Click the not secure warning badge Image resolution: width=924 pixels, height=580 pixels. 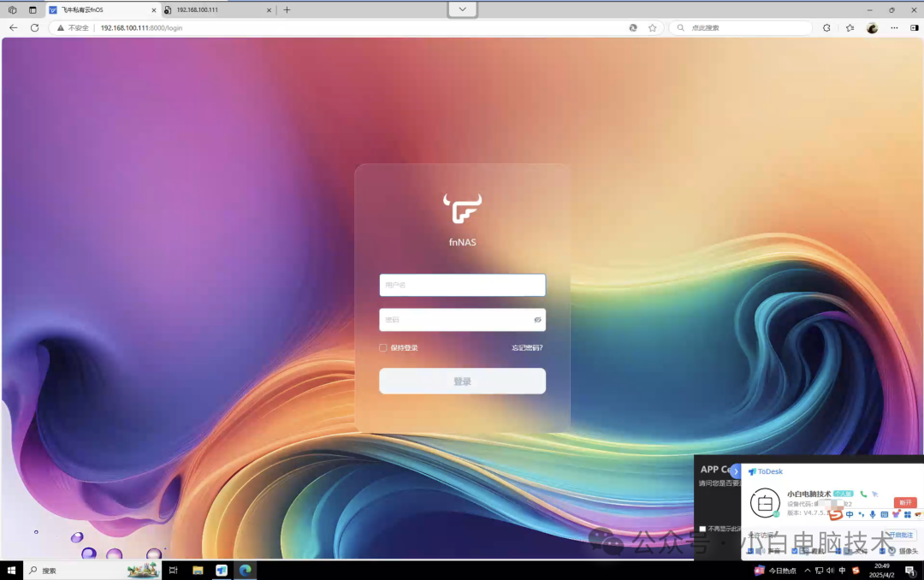73,27
